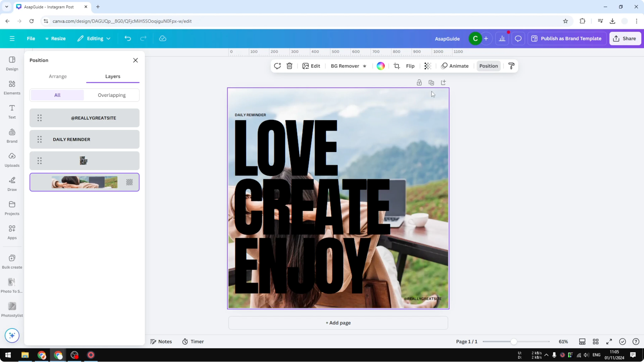Switch to the Arrange tab
Image resolution: width=644 pixels, height=362 pixels.
pyautogui.click(x=58, y=76)
